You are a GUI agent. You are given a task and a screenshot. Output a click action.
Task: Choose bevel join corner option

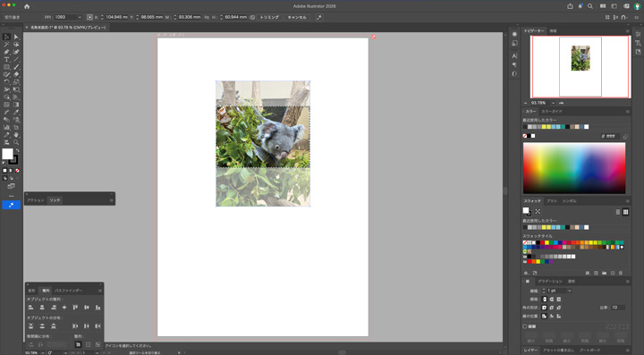click(558, 308)
